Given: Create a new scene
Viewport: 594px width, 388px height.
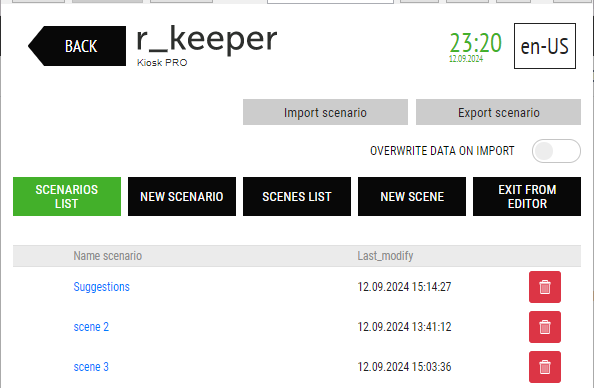Looking at the screenshot, I should click(x=412, y=196).
